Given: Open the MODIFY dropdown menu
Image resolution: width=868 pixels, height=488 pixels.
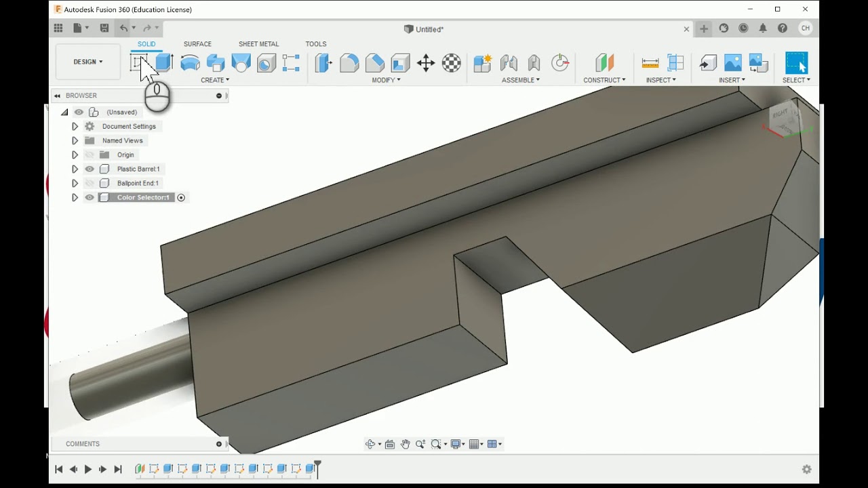Looking at the screenshot, I should 387,80.
